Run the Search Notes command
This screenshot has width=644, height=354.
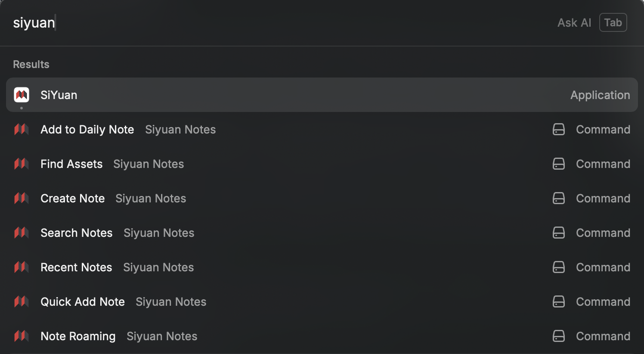click(x=77, y=233)
